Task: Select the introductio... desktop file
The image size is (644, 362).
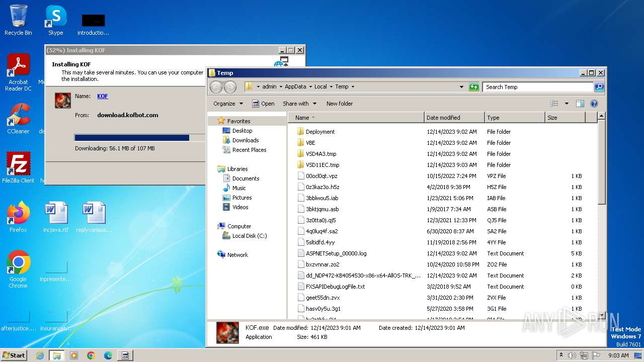Action: [x=94, y=24]
